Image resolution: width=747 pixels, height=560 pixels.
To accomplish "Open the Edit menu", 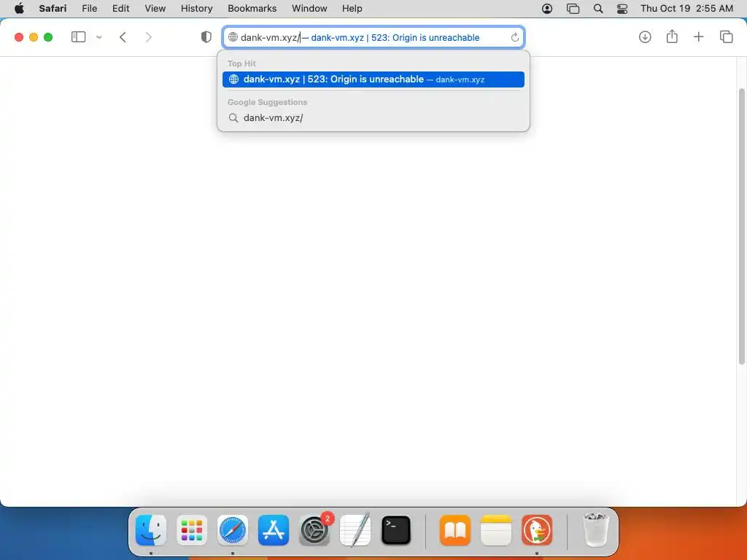I will click(121, 9).
